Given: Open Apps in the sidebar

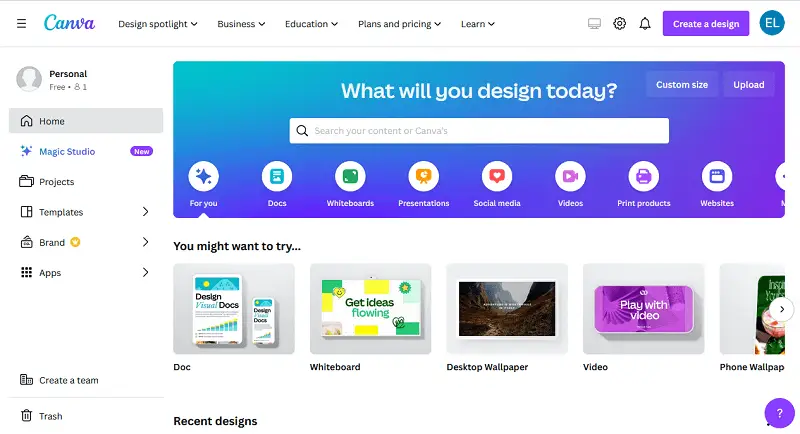Looking at the screenshot, I should (86, 272).
